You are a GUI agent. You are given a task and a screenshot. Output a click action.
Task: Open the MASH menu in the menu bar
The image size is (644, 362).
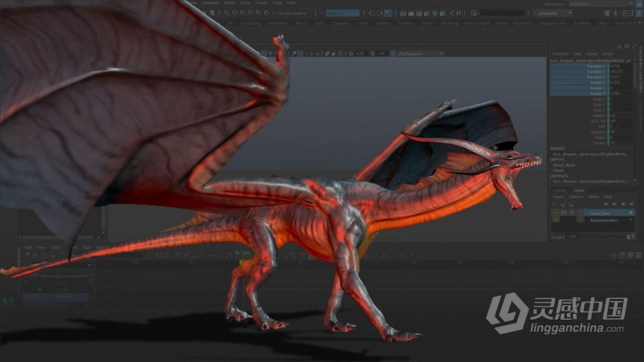229,3
